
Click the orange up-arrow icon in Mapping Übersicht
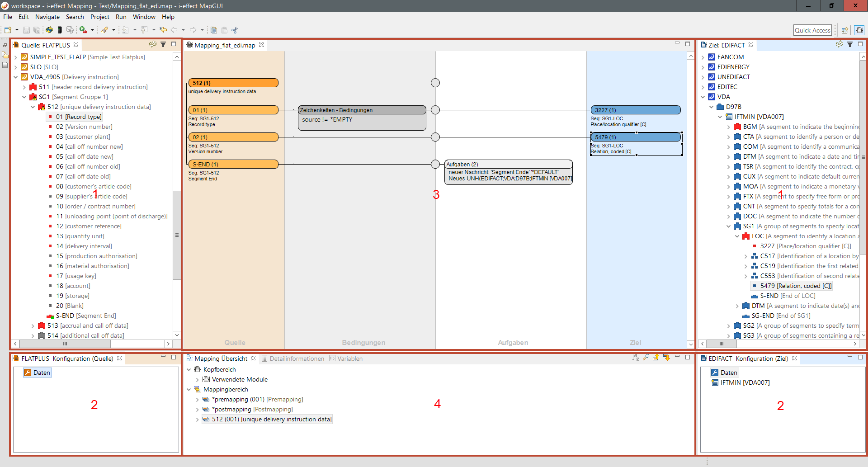656,358
